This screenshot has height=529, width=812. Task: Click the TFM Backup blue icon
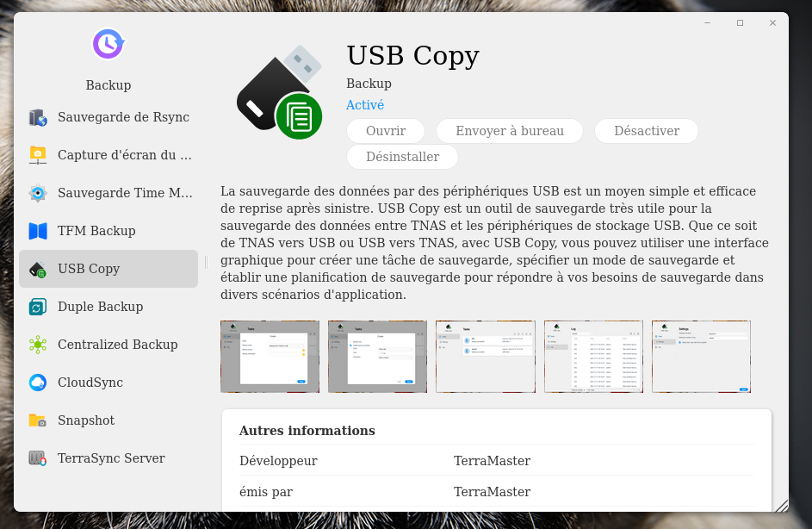click(x=38, y=231)
